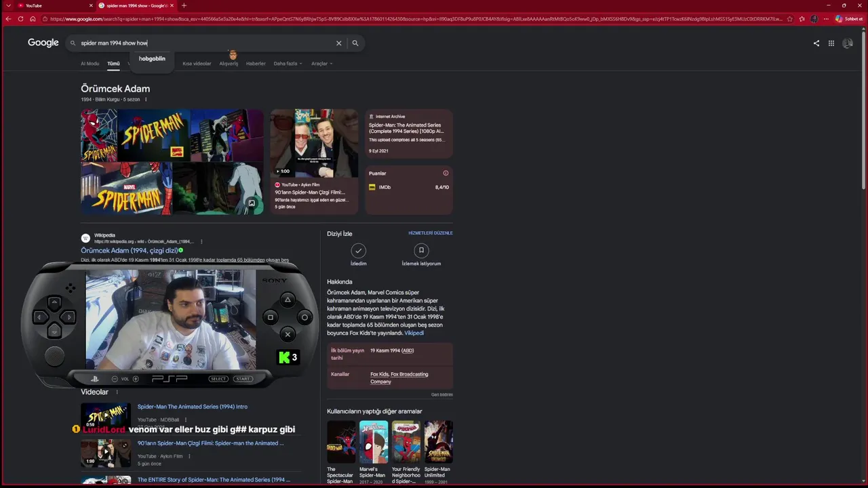Bookmark this page with the star icon
The height and width of the screenshot is (488, 868).
(790, 19)
